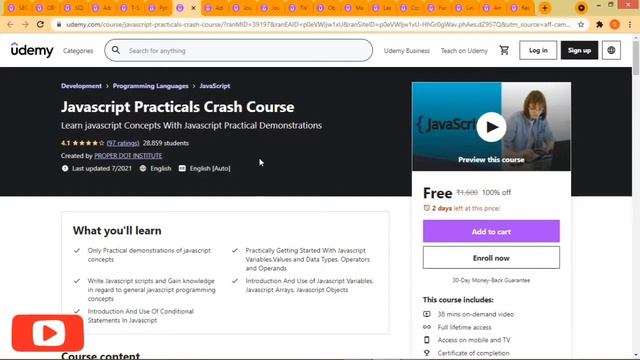The height and width of the screenshot is (360, 640).
Task: Click the four-star rating icons
Action: tap(88, 143)
